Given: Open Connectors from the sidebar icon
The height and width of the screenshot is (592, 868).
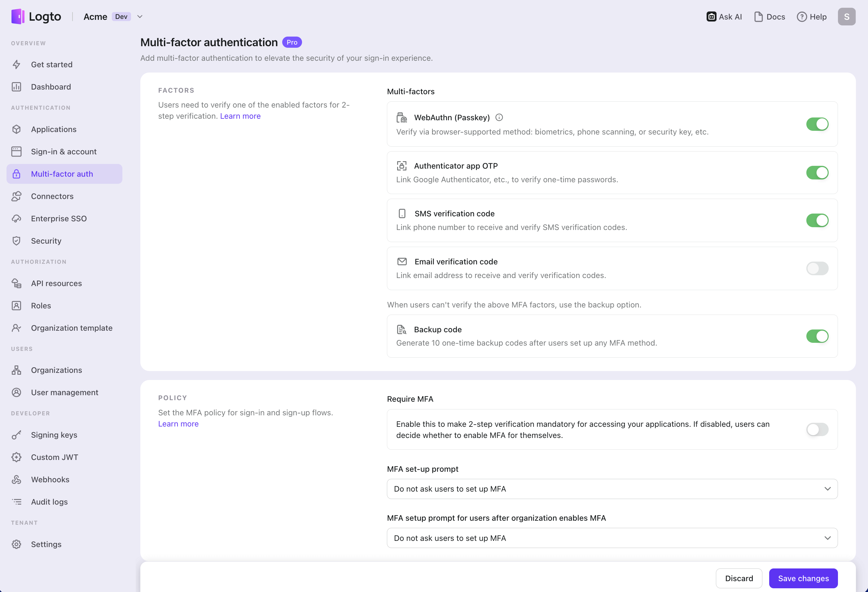Looking at the screenshot, I should 16,196.
